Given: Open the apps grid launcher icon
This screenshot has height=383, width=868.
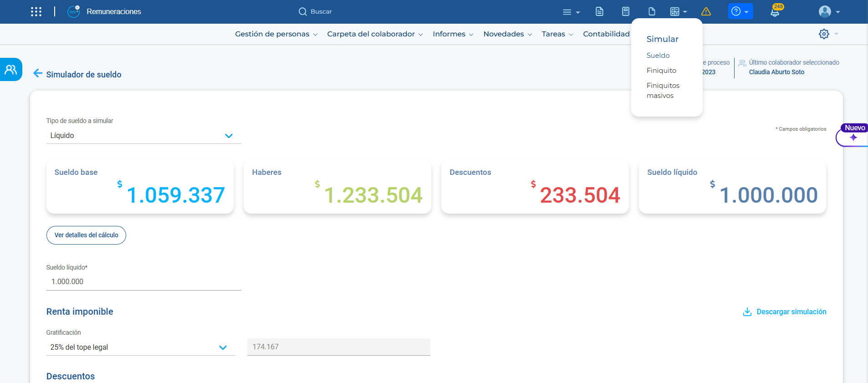Looking at the screenshot, I should pyautogui.click(x=36, y=12).
